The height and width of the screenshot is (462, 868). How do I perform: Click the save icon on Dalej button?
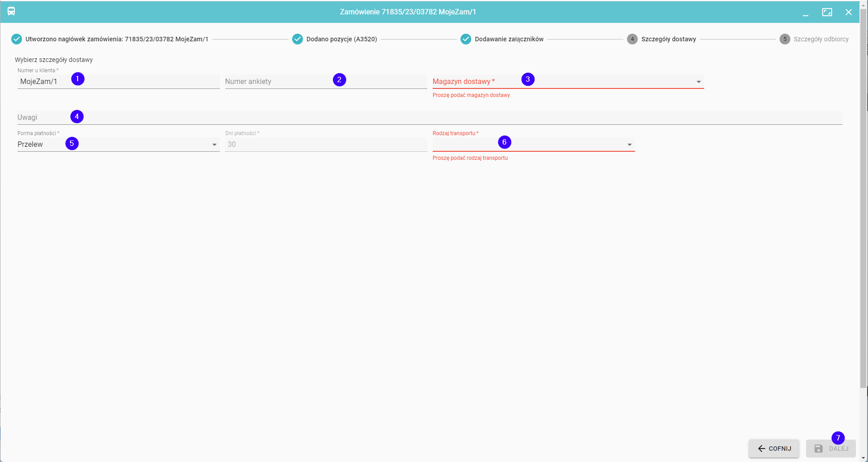point(818,449)
